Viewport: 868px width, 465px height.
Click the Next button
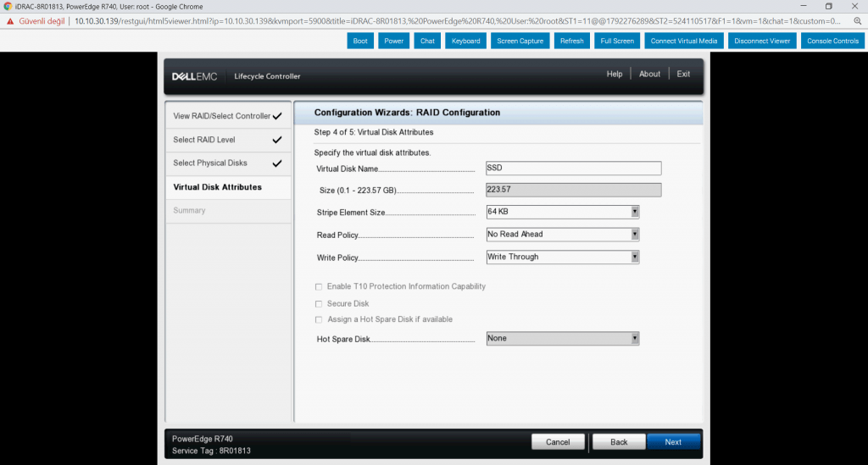[673, 442]
